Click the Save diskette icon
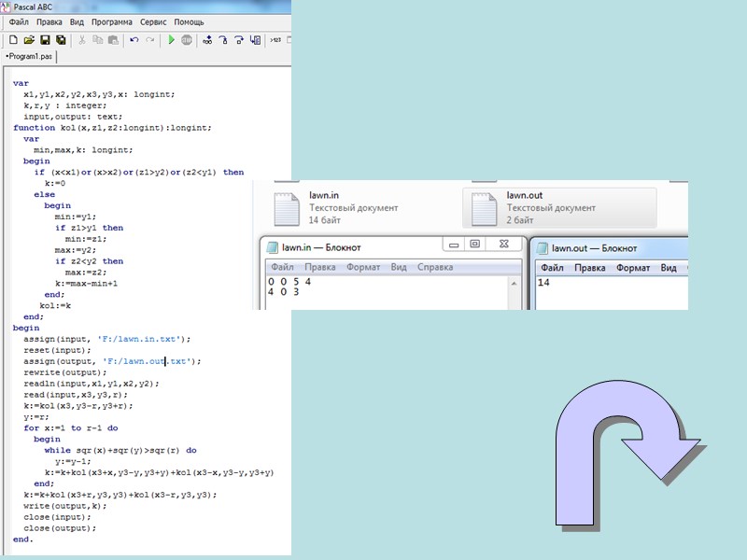 coord(45,40)
